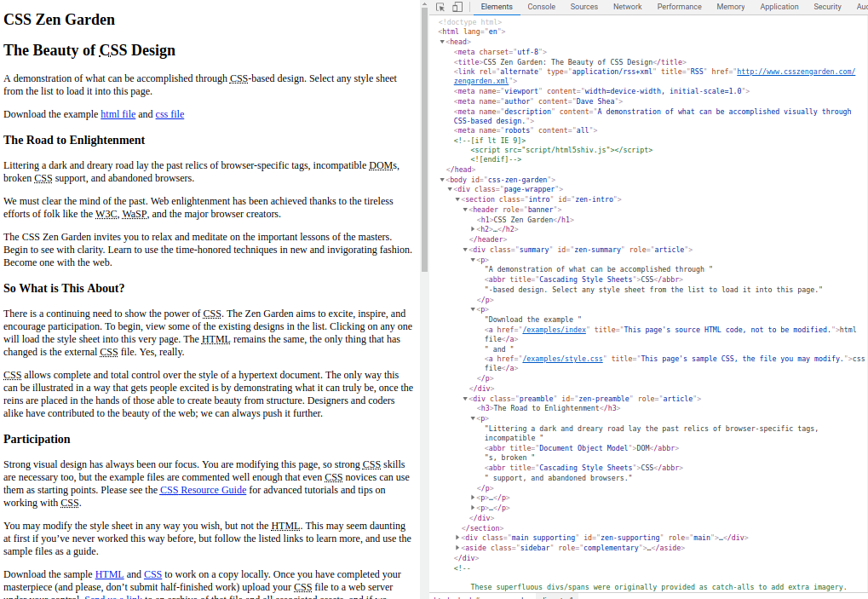Select the inspect element picker icon
Screen dimensions: 868x599
440,7
